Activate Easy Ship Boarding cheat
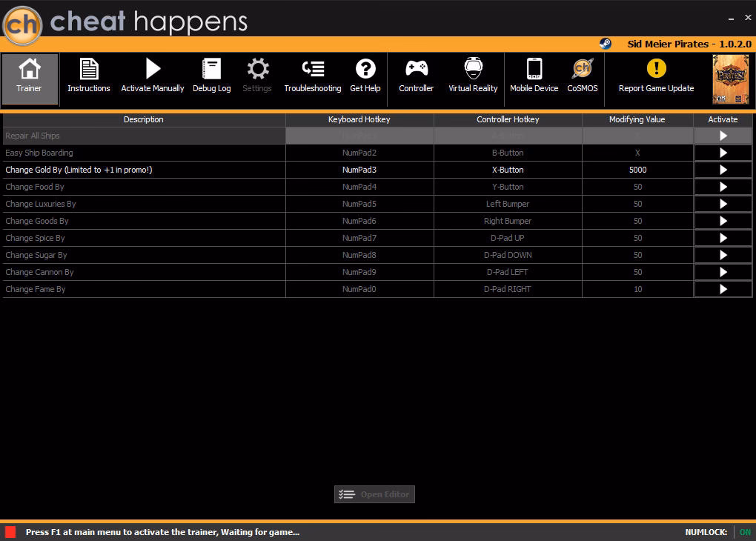Image resolution: width=756 pixels, height=541 pixels. (723, 153)
